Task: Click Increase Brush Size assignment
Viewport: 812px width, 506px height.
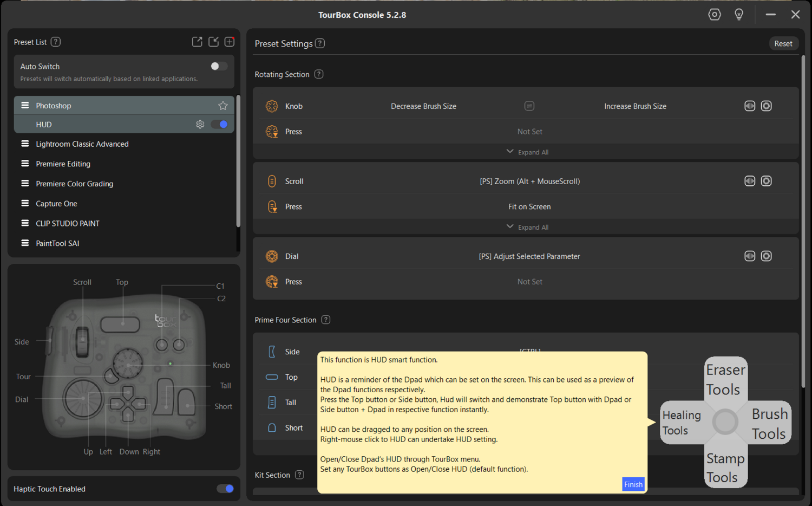Action: click(x=635, y=106)
